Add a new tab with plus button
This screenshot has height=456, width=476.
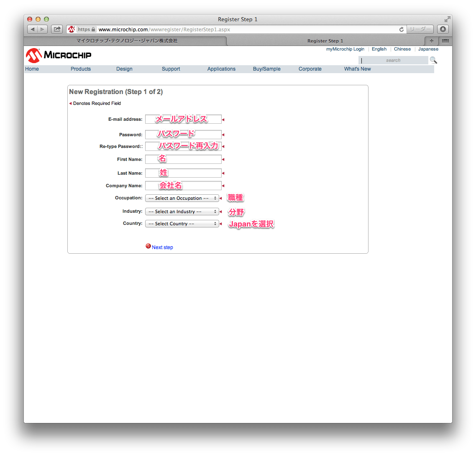[432, 41]
